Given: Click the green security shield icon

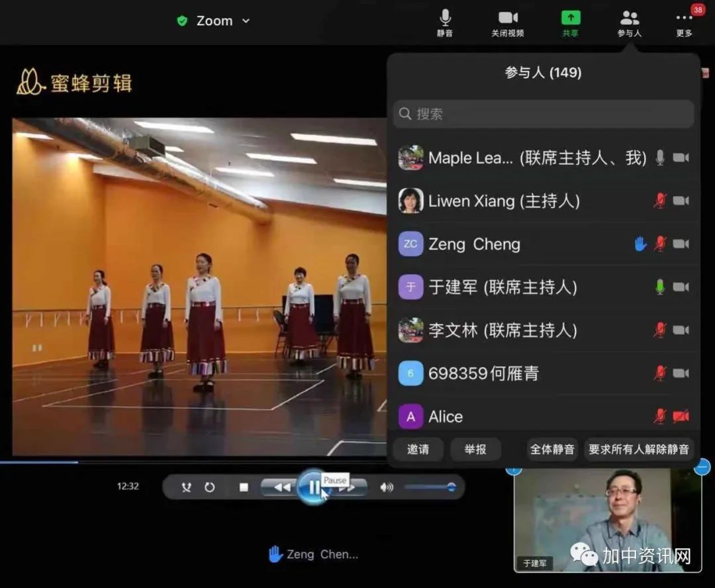Looking at the screenshot, I should (182, 21).
